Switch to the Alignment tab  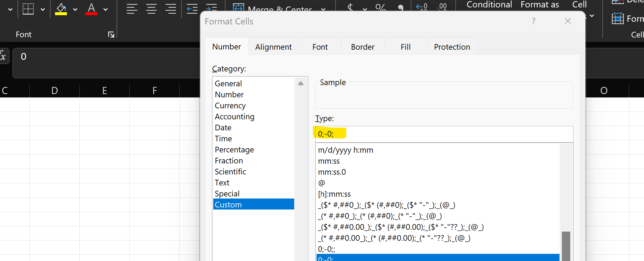point(273,47)
